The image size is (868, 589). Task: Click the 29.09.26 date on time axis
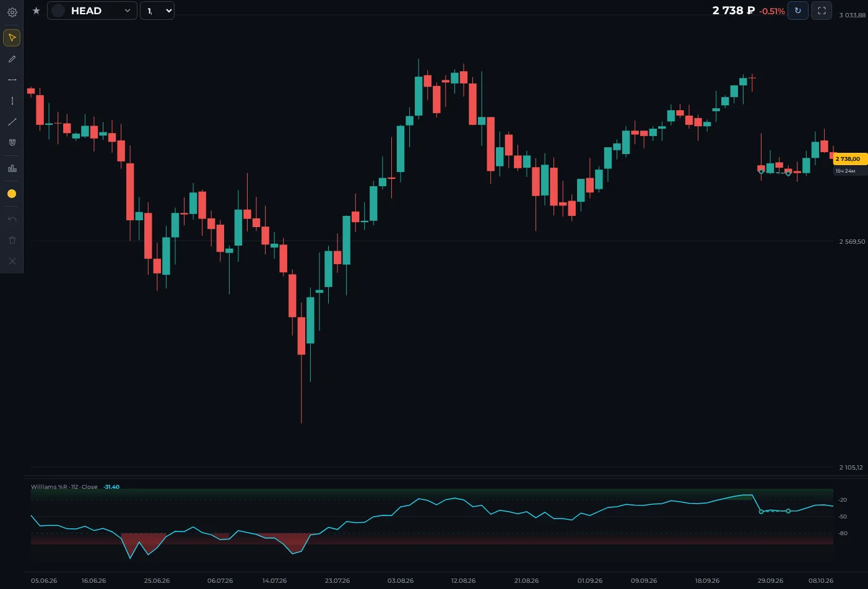pos(770,581)
